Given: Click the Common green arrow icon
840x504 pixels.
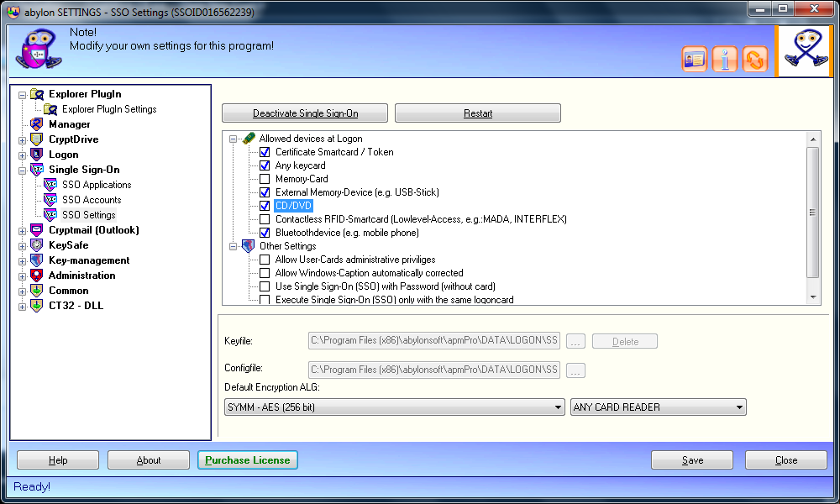Looking at the screenshot, I should pyautogui.click(x=36, y=291).
